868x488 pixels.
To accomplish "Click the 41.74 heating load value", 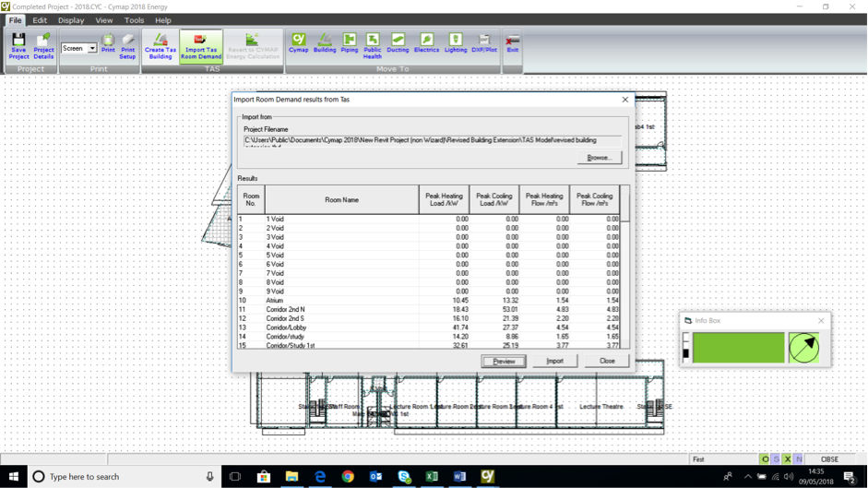I will point(460,327).
